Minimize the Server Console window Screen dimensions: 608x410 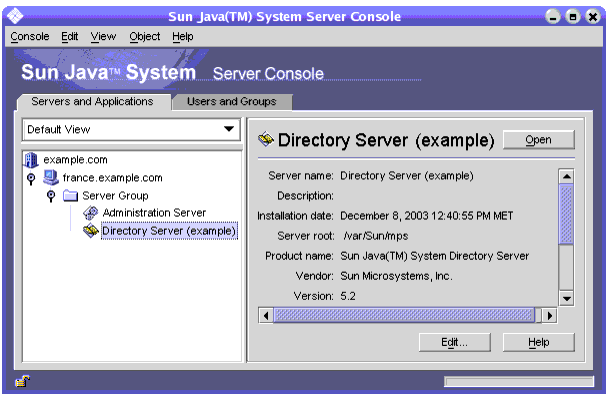click(553, 16)
